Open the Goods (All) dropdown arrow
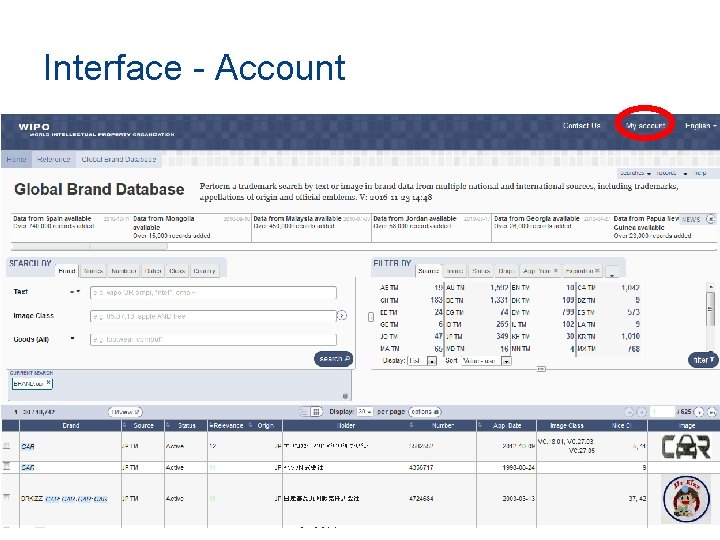Viewport: 720px width, 540px height. [73, 339]
